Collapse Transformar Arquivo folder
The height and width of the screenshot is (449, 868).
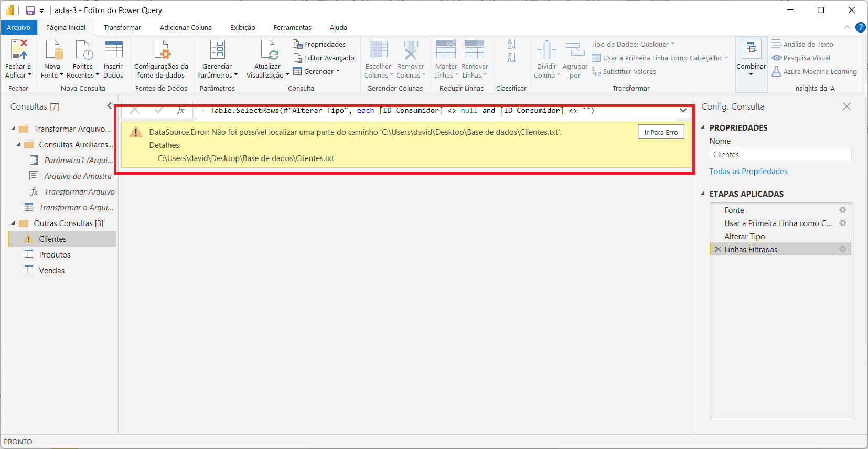click(13, 129)
